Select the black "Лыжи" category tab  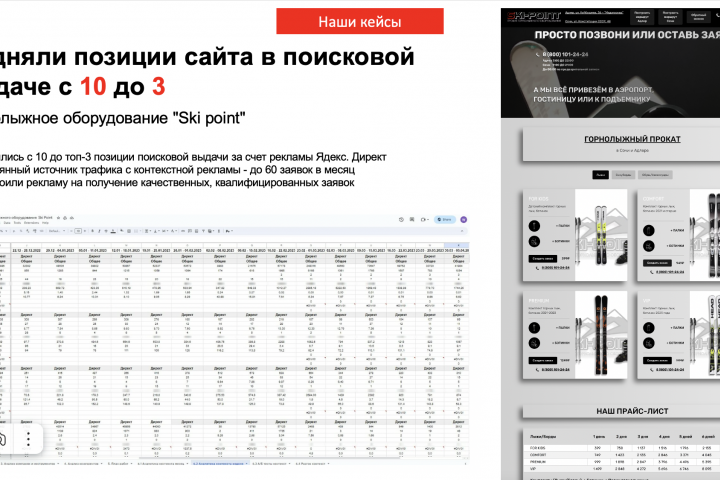click(x=600, y=175)
